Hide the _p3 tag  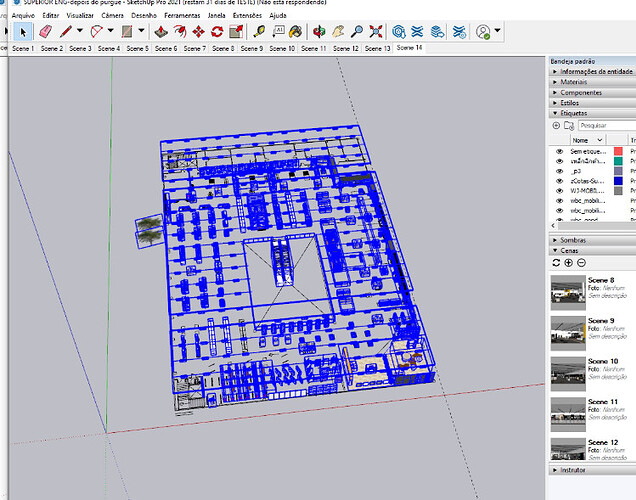coord(559,171)
